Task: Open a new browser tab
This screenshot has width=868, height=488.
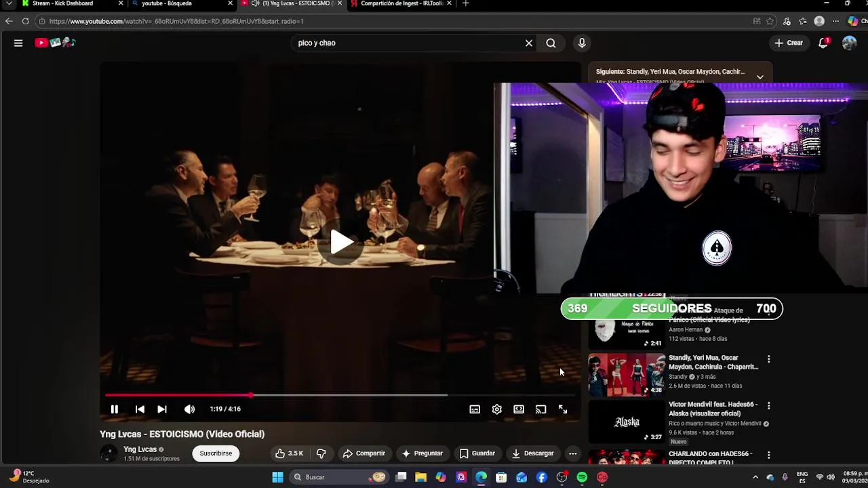Action: 465,3
